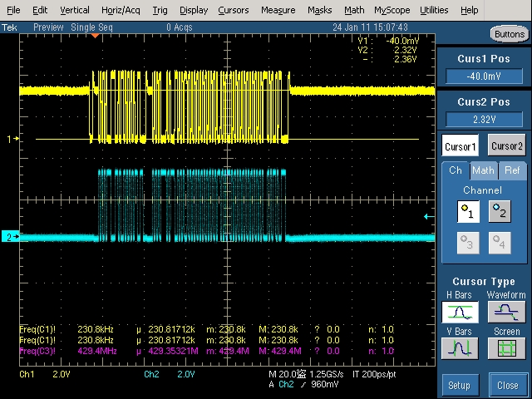Click the first Freq(C1) measurement row
Viewport: 532px width, 399px height.
[207, 329]
